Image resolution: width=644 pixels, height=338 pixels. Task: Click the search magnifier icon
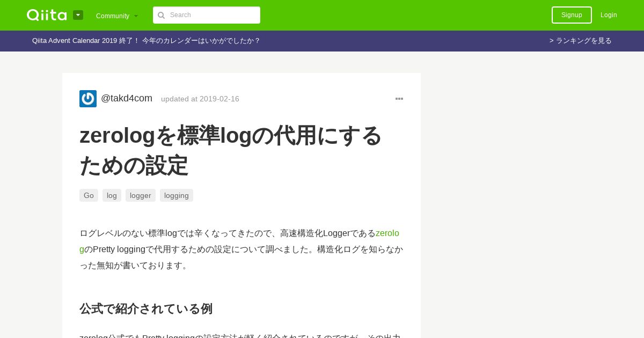click(x=161, y=15)
